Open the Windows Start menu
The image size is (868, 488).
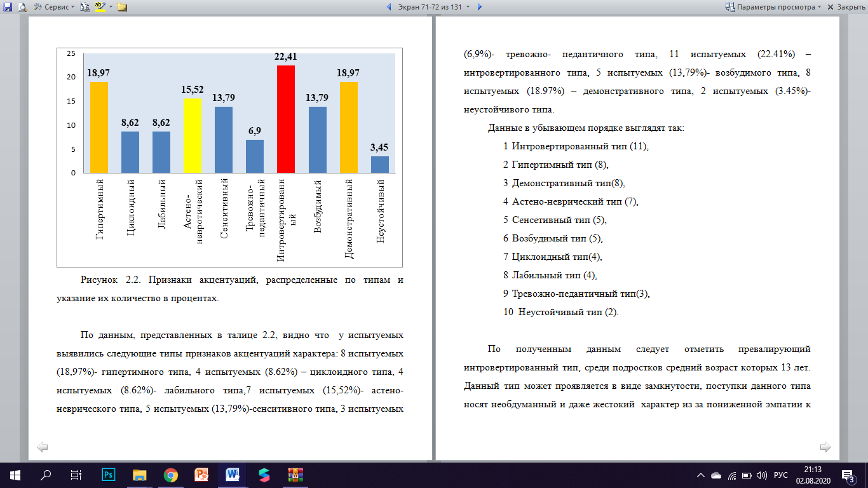point(15,475)
